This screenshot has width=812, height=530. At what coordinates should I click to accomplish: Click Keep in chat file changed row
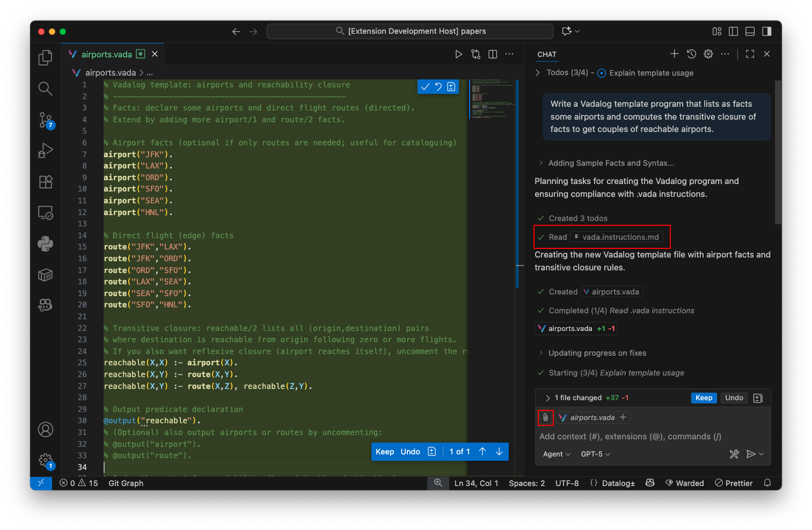point(704,398)
